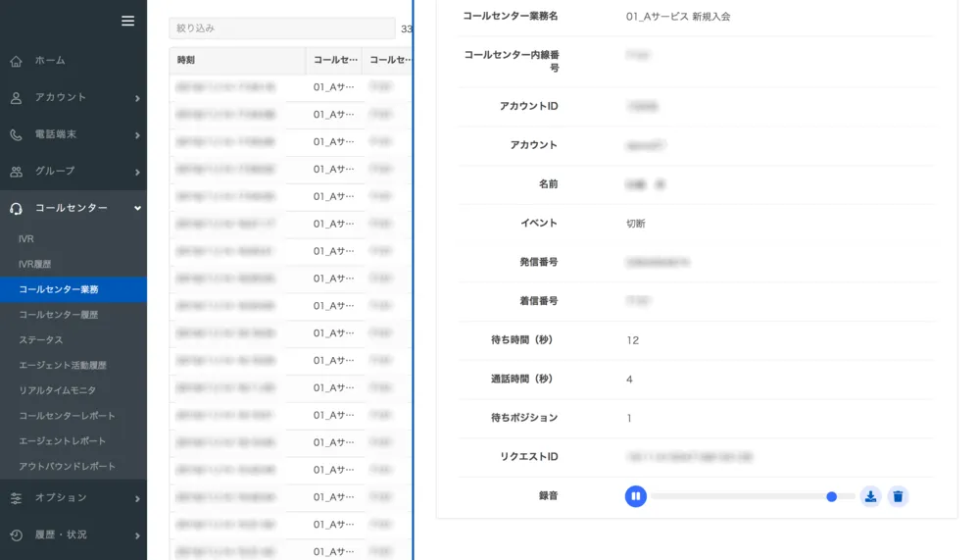Download the call recording
Viewport: 980px width, 560px height.
(x=870, y=497)
